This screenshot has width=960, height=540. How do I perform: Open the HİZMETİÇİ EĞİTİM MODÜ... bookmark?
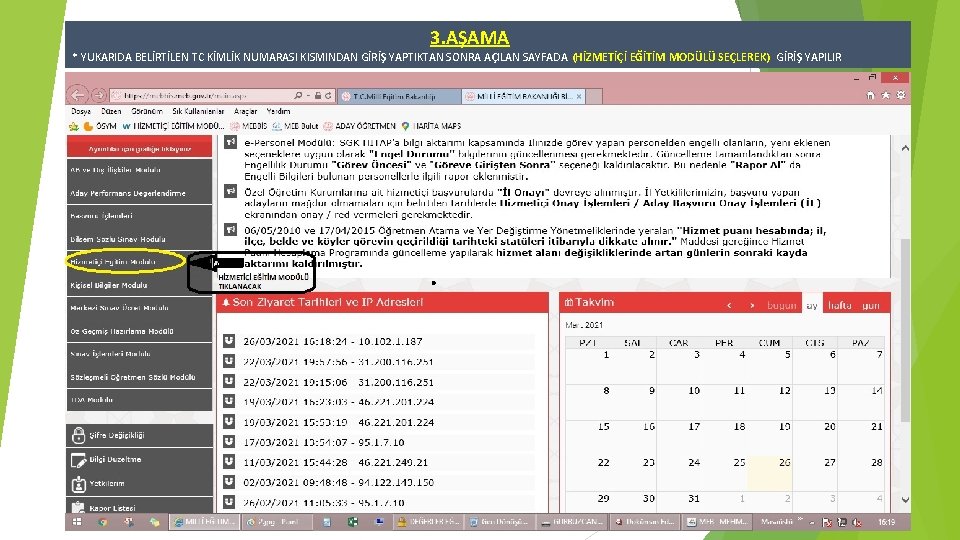click(173, 126)
